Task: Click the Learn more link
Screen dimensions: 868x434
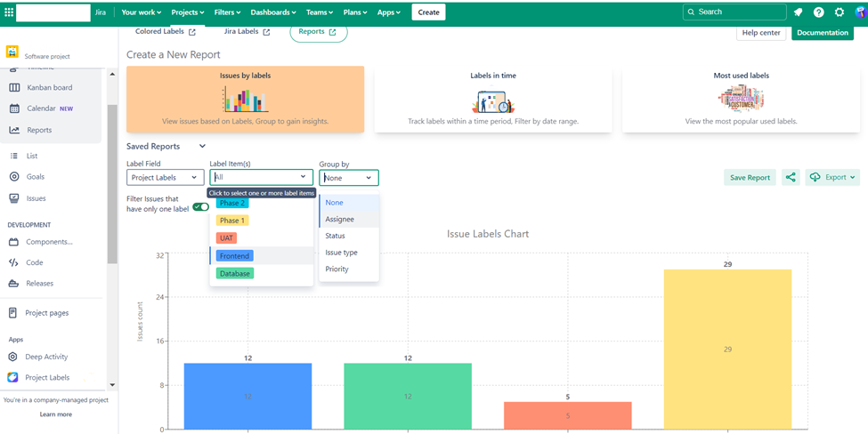Action: pos(55,414)
